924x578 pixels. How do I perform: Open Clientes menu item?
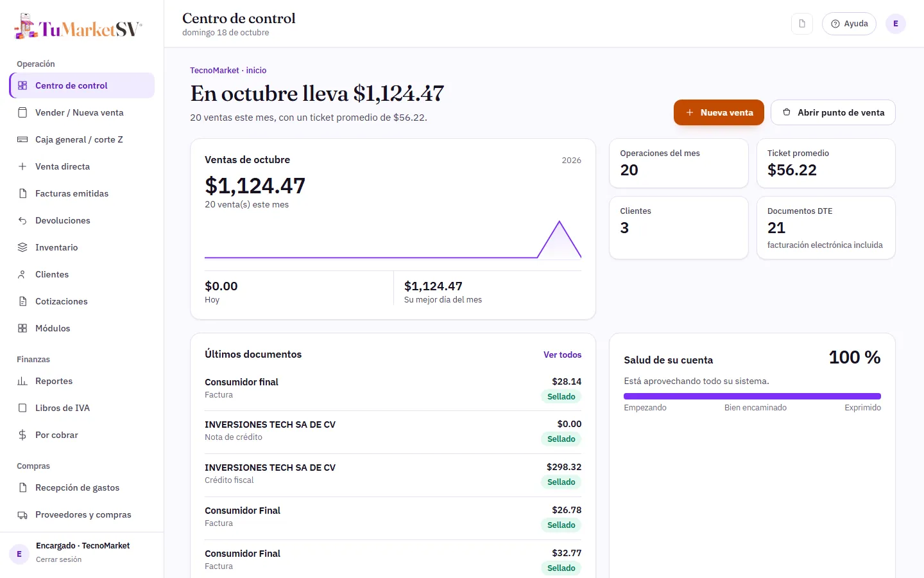(82, 274)
